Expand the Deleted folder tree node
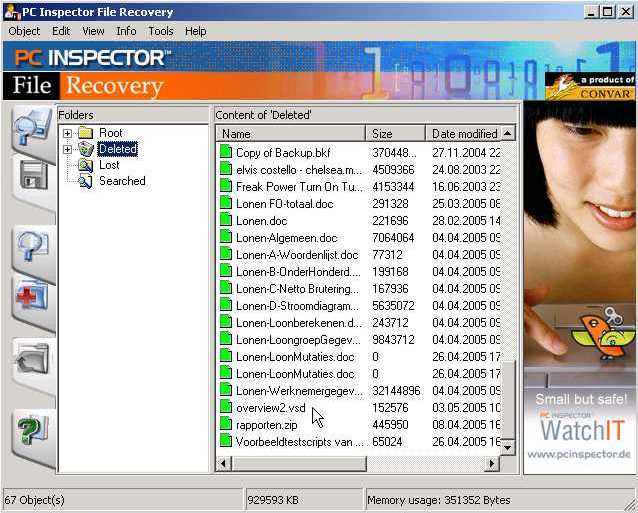Image resolution: width=638 pixels, height=513 pixels. [x=68, y=149]
